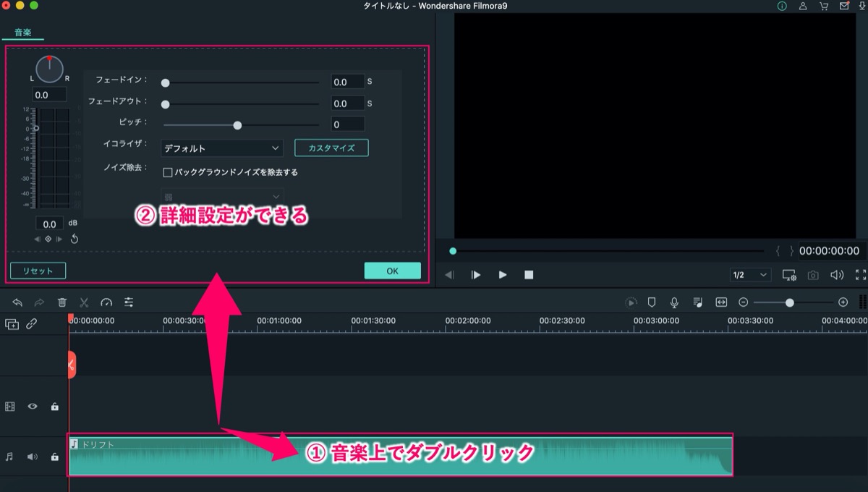Select the scissors split tool in toolbar

(84, 302)
